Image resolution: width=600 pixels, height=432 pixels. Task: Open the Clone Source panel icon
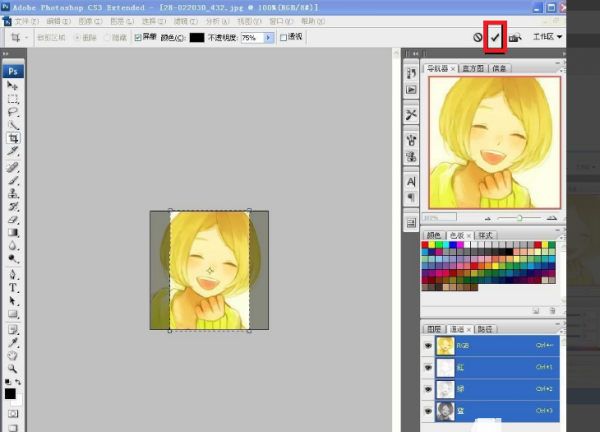click(411, 156)
